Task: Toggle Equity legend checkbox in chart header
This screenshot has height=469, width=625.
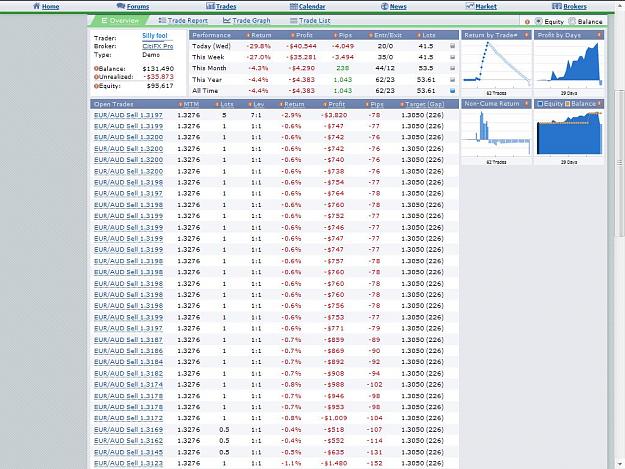Action: [x=540, y=104]
